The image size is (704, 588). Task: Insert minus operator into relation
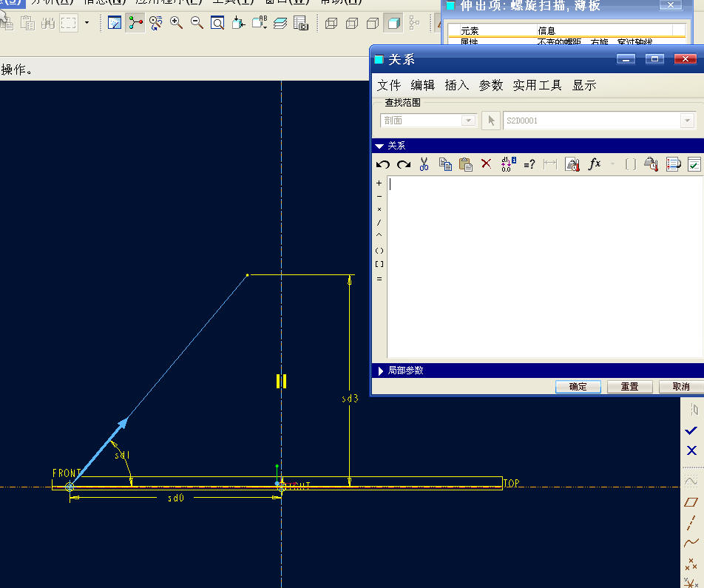click(x=379, y=196)
